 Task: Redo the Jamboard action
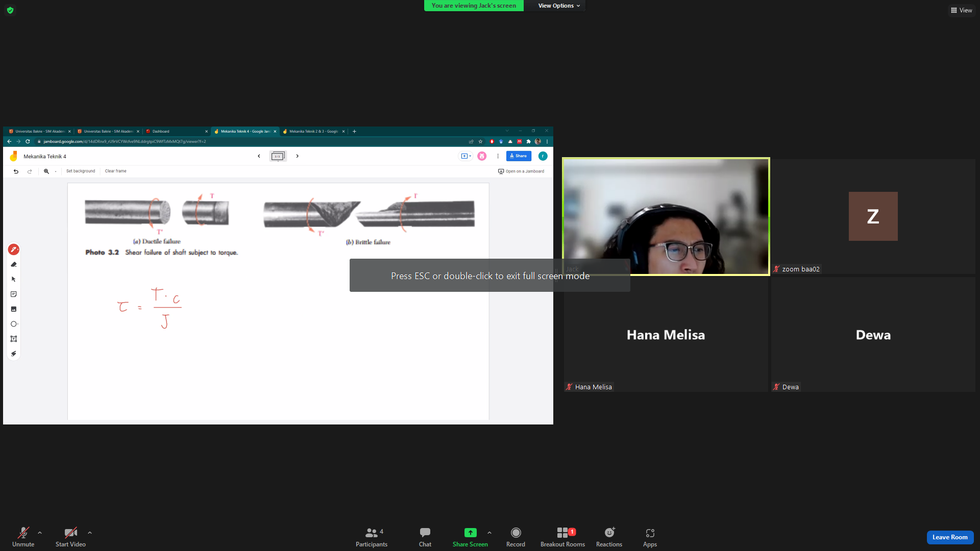(x=30, y=171)
